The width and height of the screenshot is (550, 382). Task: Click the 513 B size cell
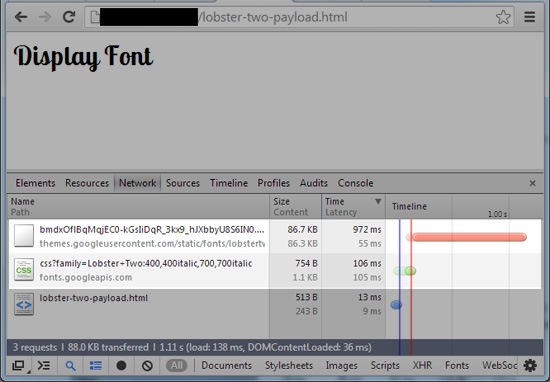(x=306, y=297)
